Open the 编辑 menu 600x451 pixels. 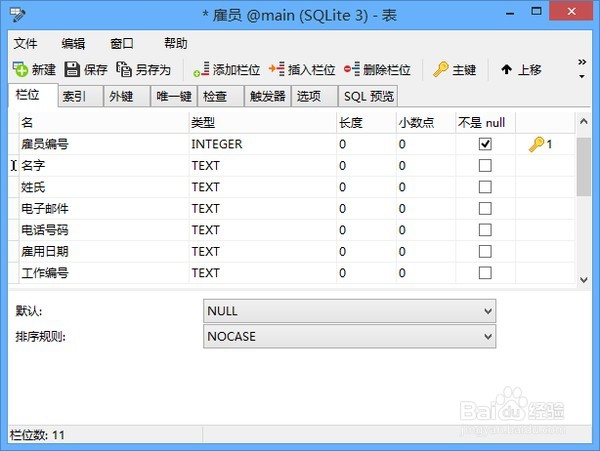pyautogui.click(x=73, y=43)
